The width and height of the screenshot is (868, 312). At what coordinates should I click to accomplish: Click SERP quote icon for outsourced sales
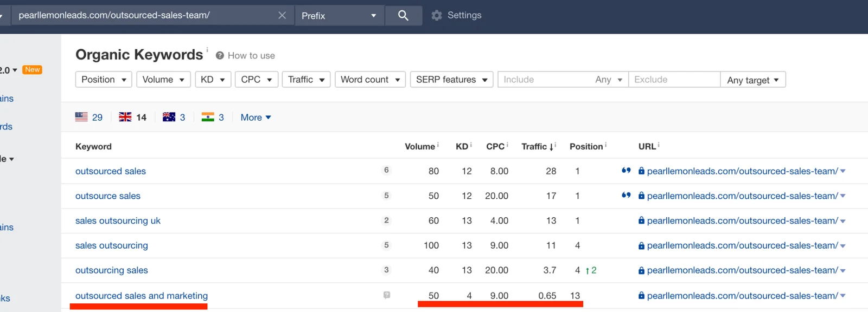(626, 171)
